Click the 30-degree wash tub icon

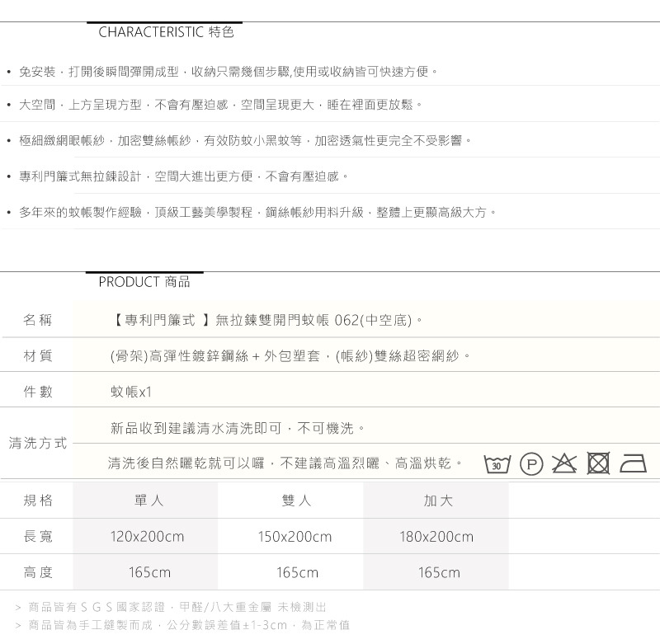click(x=497, y=464)
